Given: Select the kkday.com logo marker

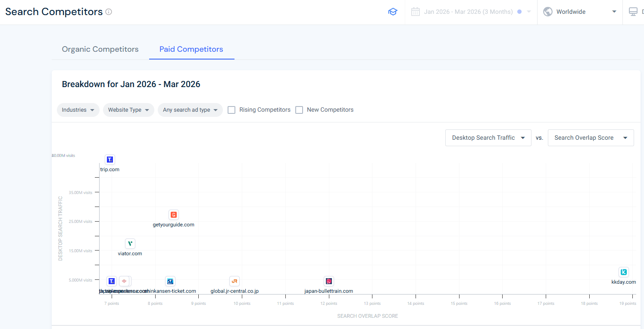Looking at the screenshot, I should coord(624,272).
